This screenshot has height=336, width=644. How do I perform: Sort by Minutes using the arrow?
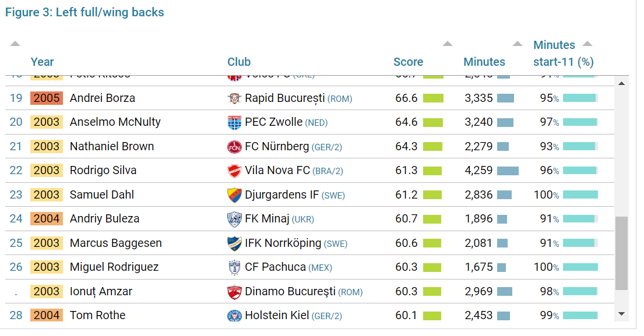(x=518, y=44)
